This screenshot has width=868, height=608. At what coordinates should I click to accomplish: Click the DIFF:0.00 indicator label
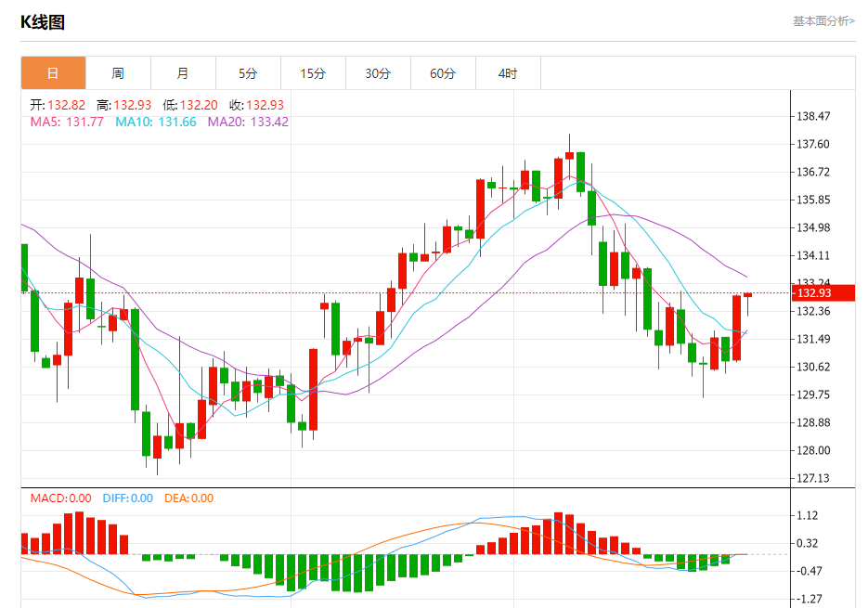click(128, 498)
